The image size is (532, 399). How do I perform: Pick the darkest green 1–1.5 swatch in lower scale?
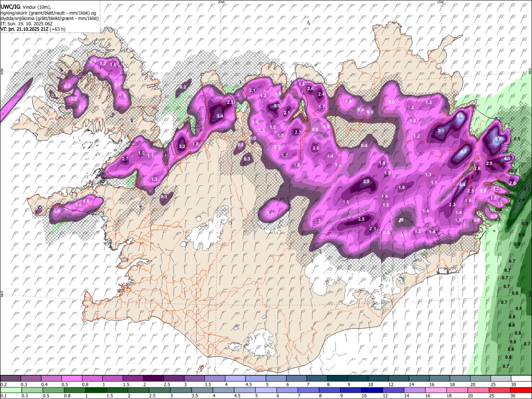point(96,390)
